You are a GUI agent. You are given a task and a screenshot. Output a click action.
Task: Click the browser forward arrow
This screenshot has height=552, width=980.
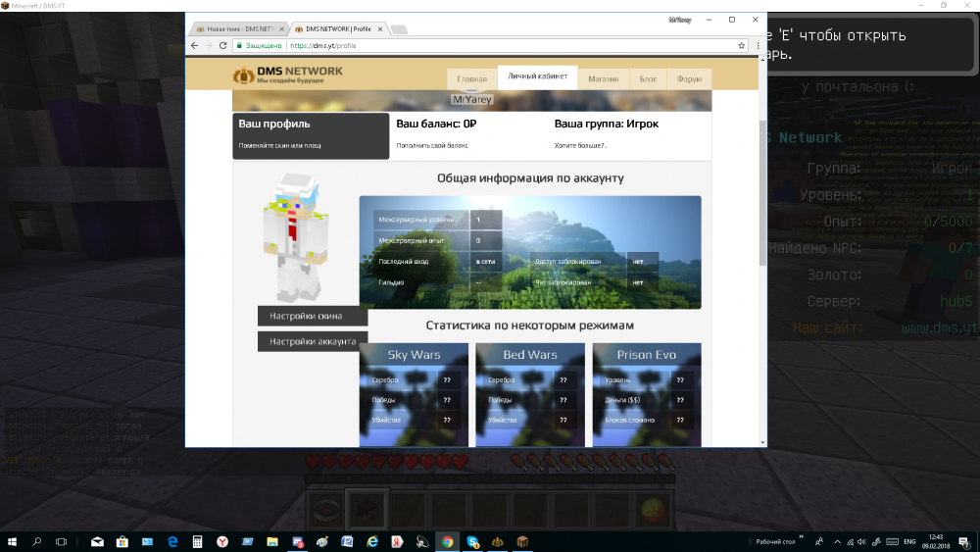pos(209,46)
